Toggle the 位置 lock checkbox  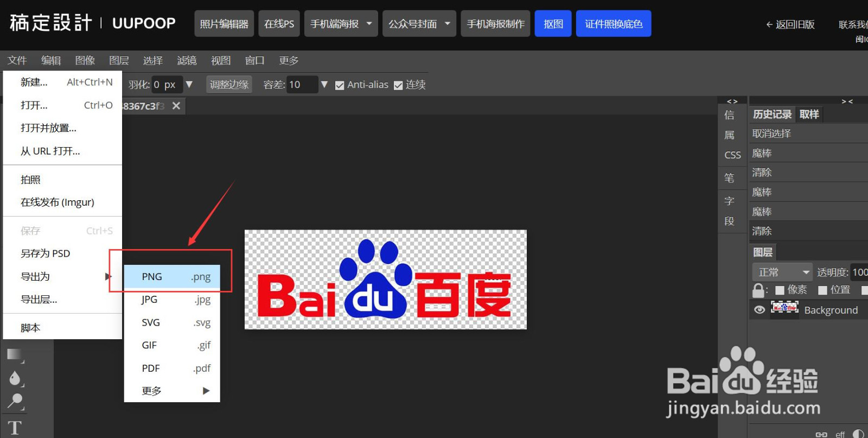point(822,290)
